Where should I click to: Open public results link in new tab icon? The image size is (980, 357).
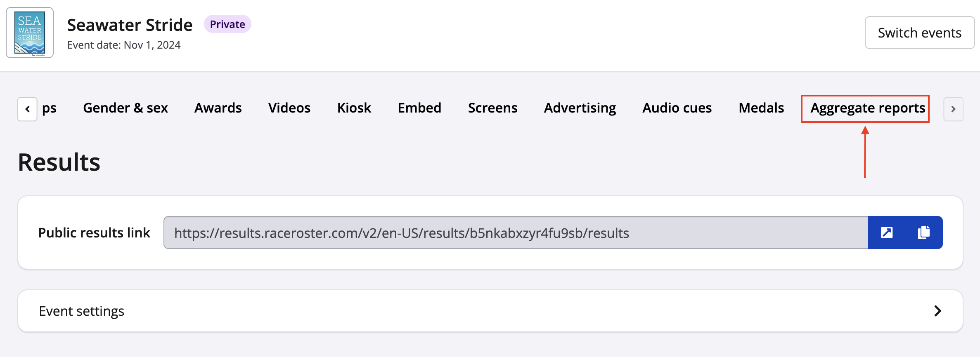886,233
